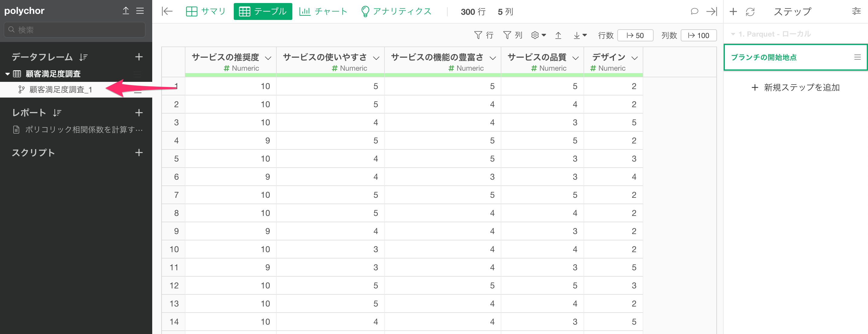Collapse the left sidebar with the arrow icon
The image size is (868, 334).
point(167,11)
